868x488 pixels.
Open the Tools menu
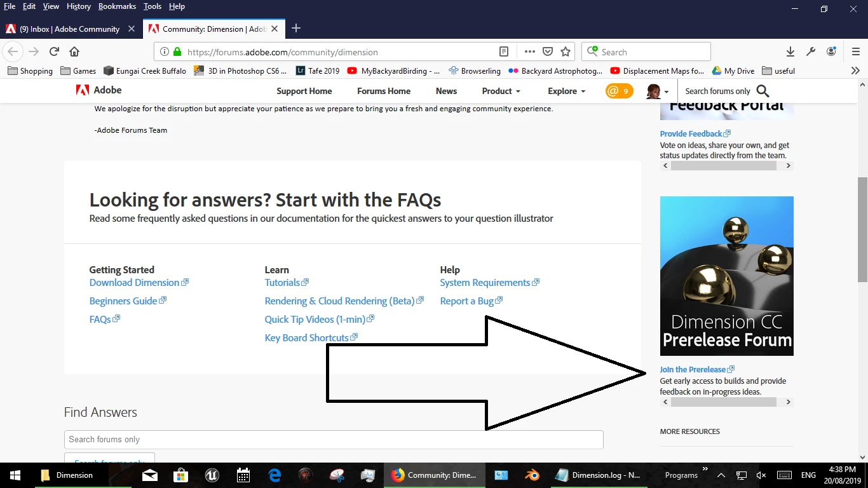pos(153,6)
